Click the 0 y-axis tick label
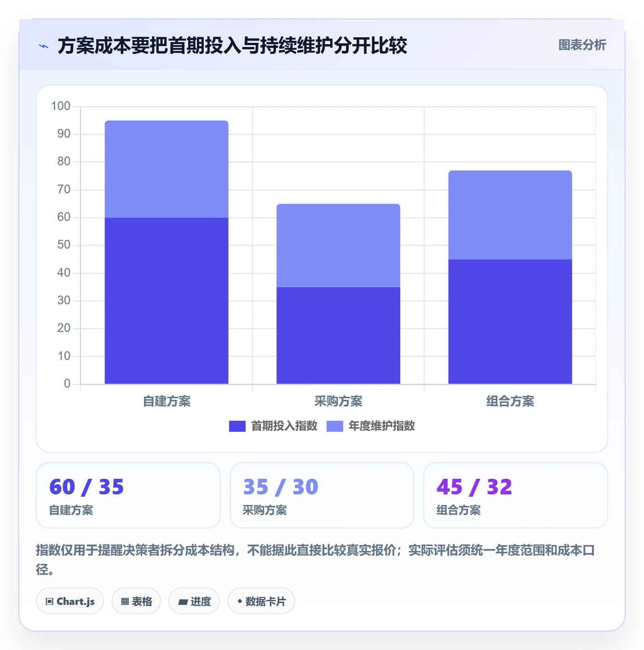Viewport: 644px width, 650px height. [67, 384]
